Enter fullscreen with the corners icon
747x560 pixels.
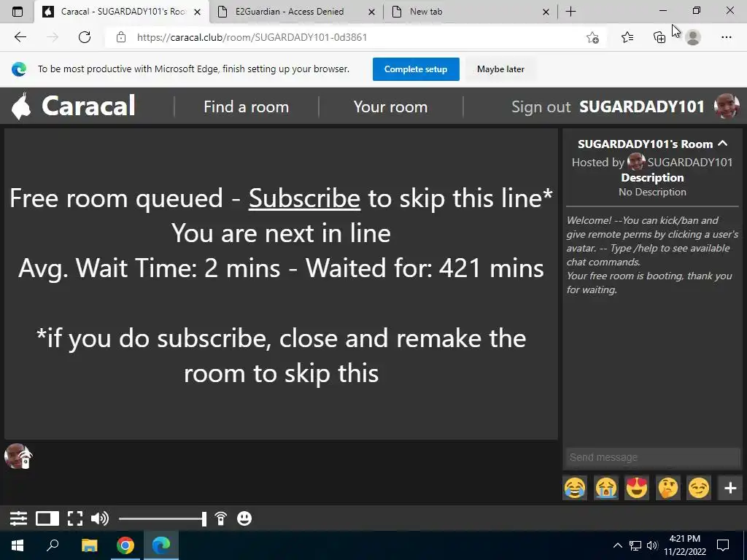coord(75,518)
